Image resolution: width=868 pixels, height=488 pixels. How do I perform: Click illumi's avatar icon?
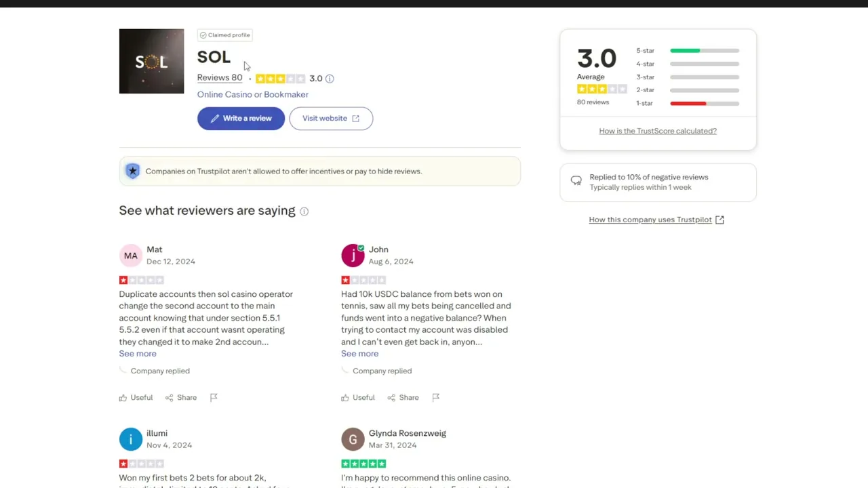pyautogui.click(x=131, y=439)
